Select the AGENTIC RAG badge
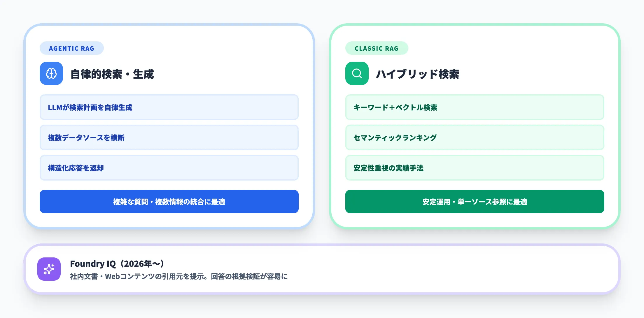The height and width of the screenshot is (318, 644). point(71,48)
